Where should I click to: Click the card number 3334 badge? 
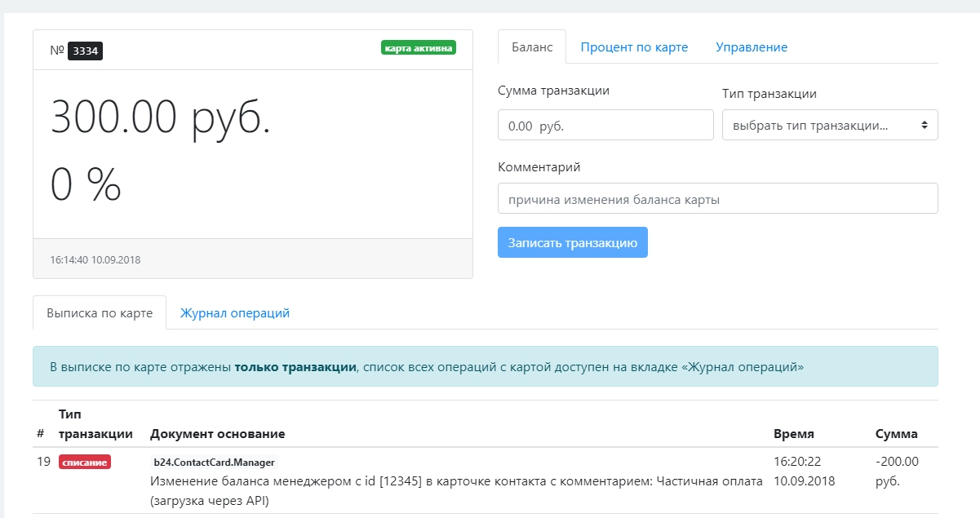point(83,49)
